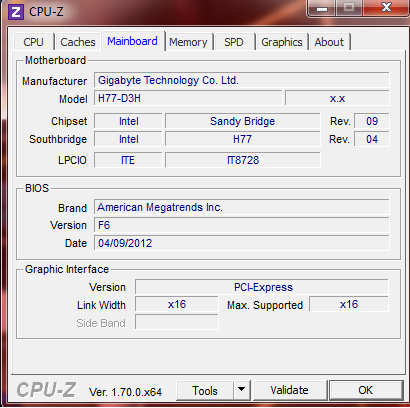Click the BIOS Date 04/09/2012 field
This screenshot has width=410, height=408.
click(242, 243)
